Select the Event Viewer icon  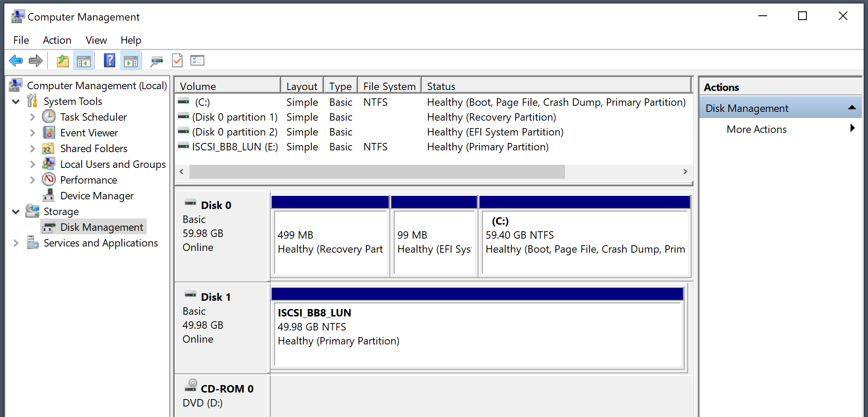click(x=49, y=132)
